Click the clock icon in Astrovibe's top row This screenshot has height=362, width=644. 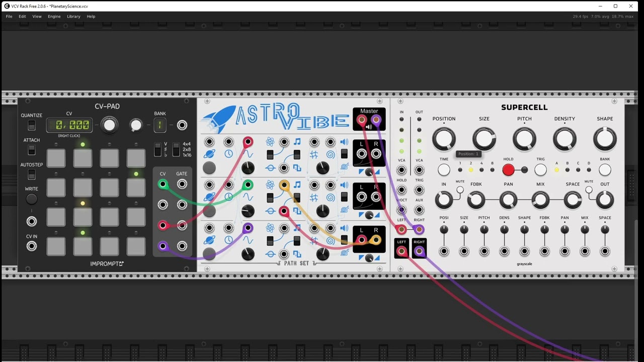228,154
